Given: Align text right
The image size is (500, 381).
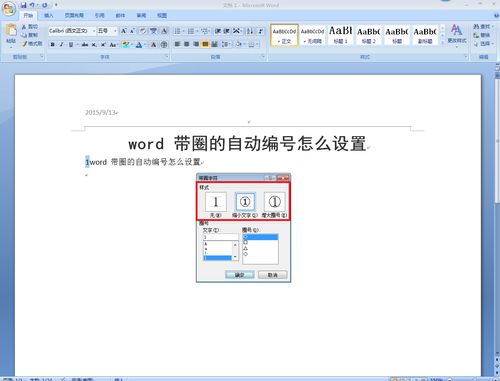Looking at the screenshot, I should (196, 44).
